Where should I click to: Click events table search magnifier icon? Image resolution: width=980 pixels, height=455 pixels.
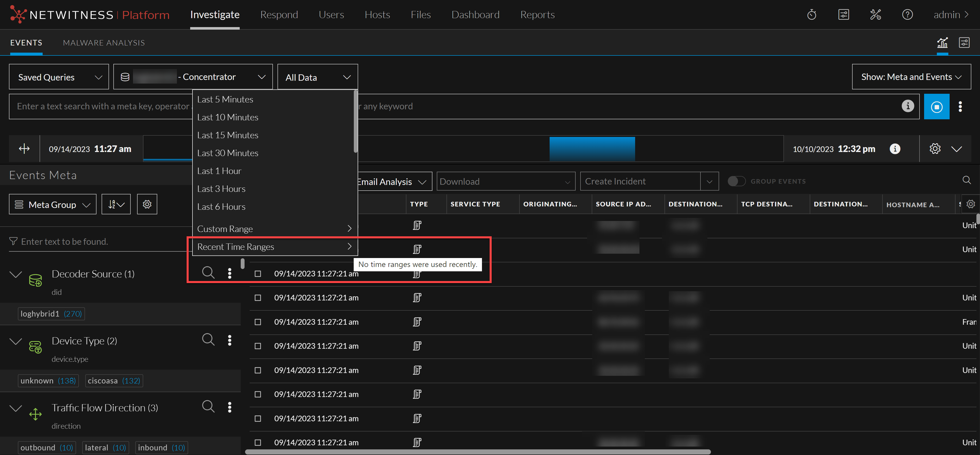(x=966, y=180)
